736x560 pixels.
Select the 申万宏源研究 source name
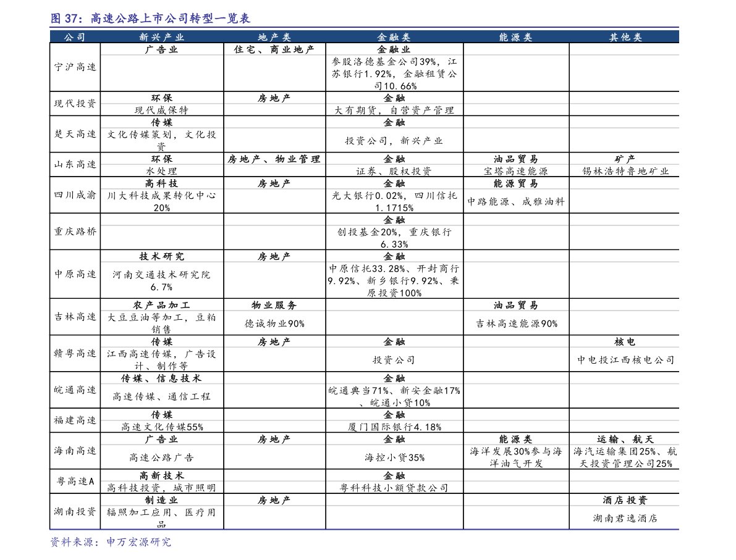138,542
